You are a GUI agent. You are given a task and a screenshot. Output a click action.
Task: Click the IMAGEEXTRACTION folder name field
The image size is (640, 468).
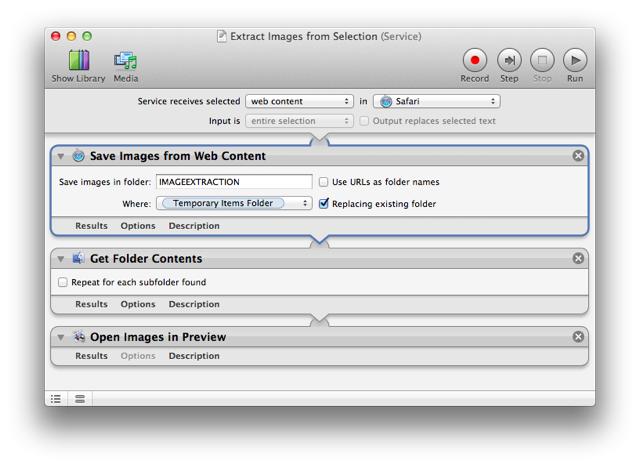click(234, 182)
